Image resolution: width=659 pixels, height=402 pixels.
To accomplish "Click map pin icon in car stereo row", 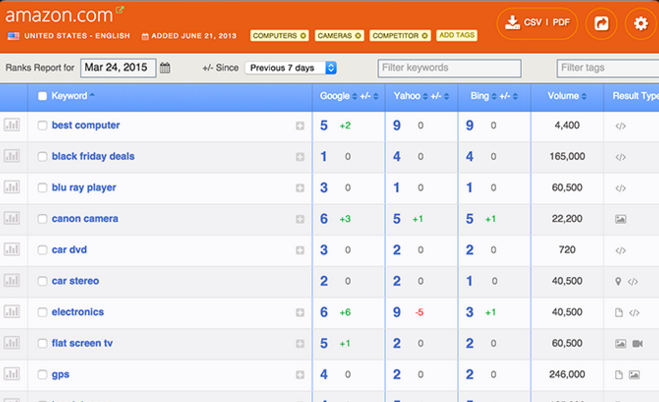I will [618, 281].
